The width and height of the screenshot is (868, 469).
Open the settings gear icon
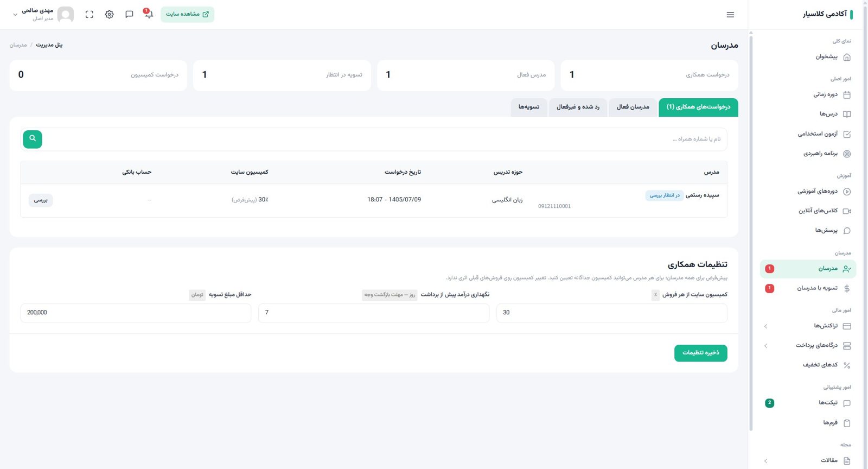[110, 14]
